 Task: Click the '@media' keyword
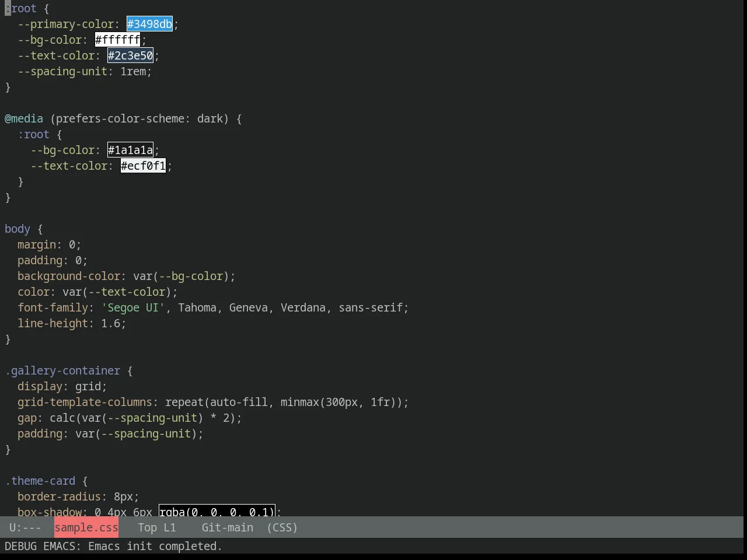tap(24, 118)
